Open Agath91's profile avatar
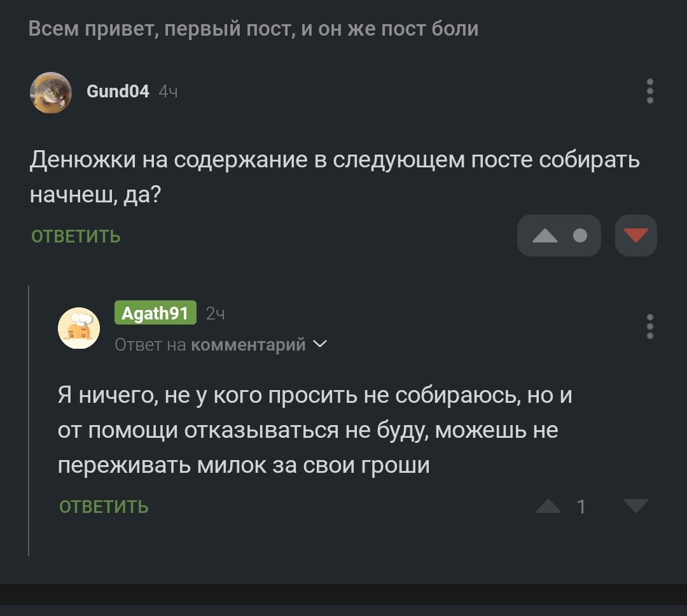The height and width of the screenshot is (616, 687). point(79,328)
